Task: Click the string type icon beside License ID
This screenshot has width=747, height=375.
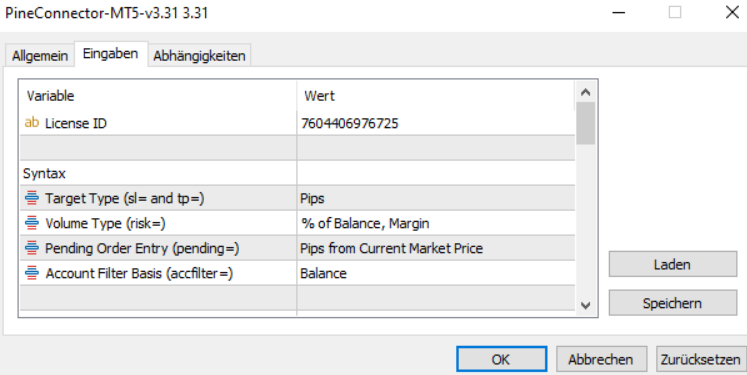Action: tap(31, 123)
